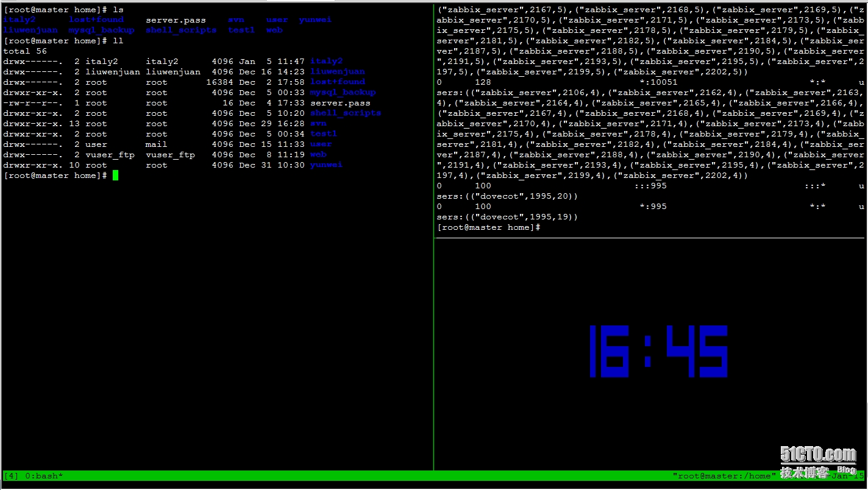The height and width of the screenshot is (490, 868).
Task: Click the web name in the ll listing
Action: pyautogui.click(x=318, y=154)
